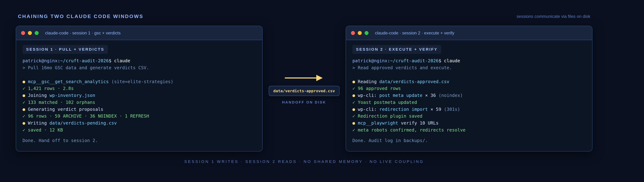The width and height of the screenshot is (644, 182).
Task: Click the yellow handoff arrow between sessions
Action: pos(304,78)
